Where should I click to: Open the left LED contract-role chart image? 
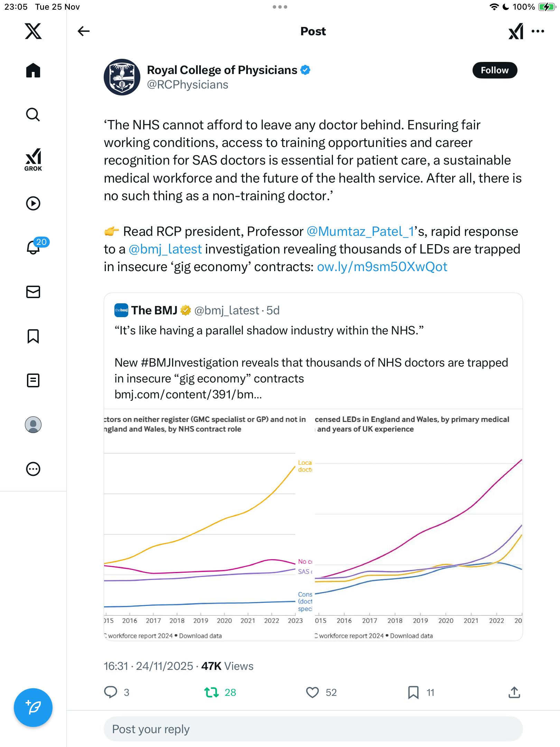208,525
